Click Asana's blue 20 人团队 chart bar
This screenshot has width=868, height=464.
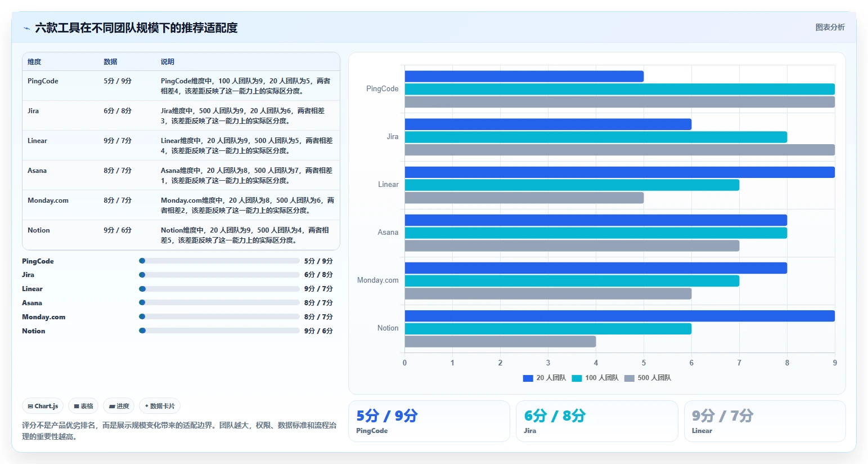coord(596,220)
